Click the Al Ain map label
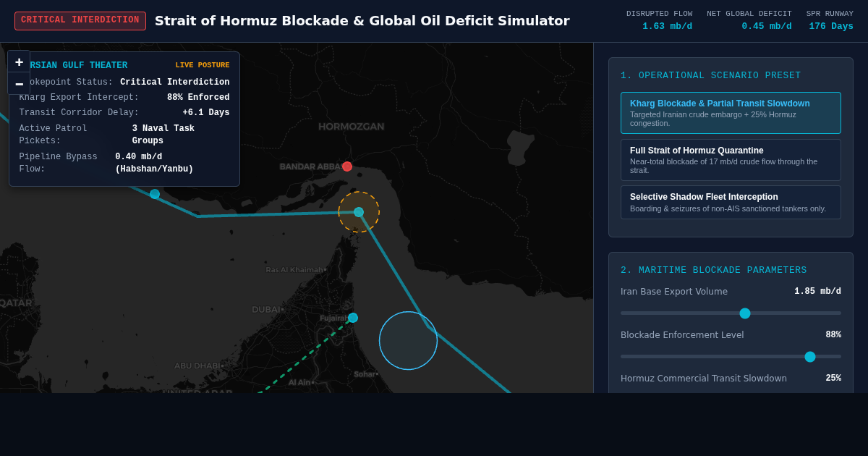This screenshot has width=868, height=456. (x=301, y=382)
